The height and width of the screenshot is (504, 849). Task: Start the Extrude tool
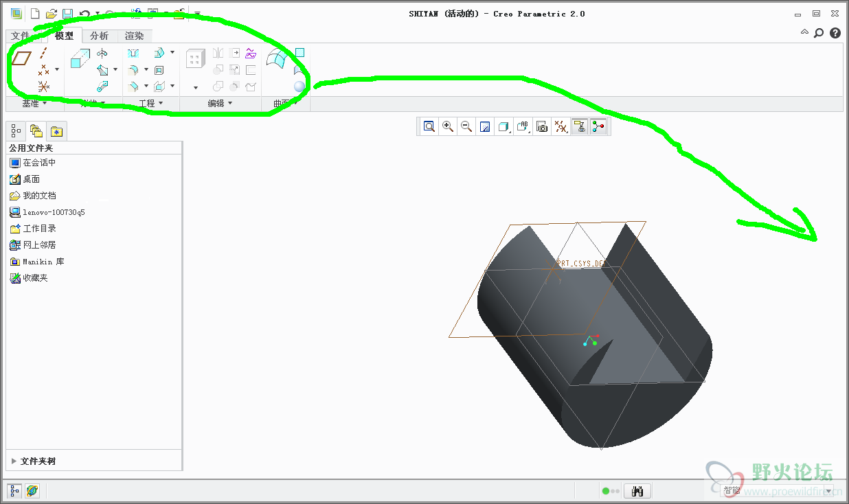pos(80,58)
